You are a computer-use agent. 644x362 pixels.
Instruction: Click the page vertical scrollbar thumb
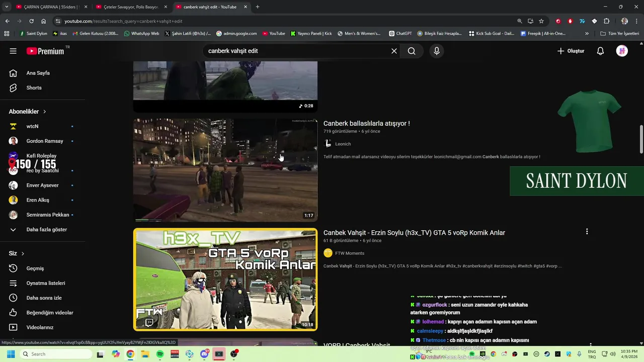641,139
